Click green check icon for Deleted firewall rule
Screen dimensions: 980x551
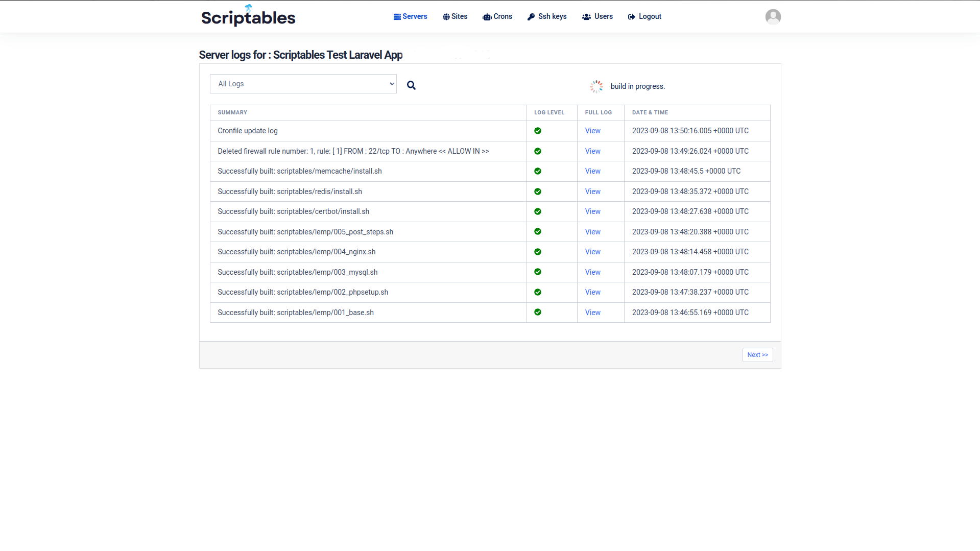(x=538, y=151)
